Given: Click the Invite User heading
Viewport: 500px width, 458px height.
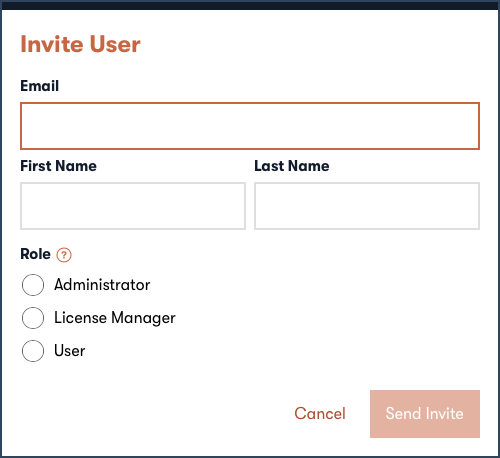Looking at the screenshot, I should 80,44.
